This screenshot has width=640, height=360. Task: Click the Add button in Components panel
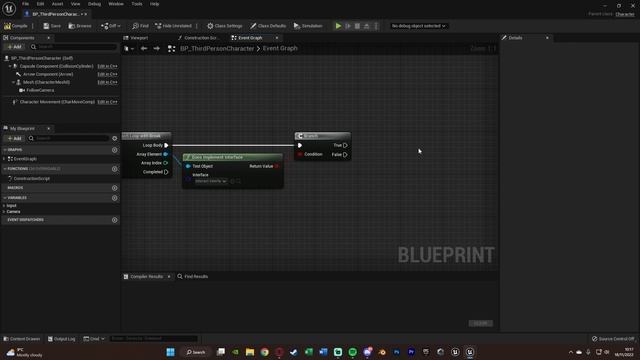click(x=14, y=47)
